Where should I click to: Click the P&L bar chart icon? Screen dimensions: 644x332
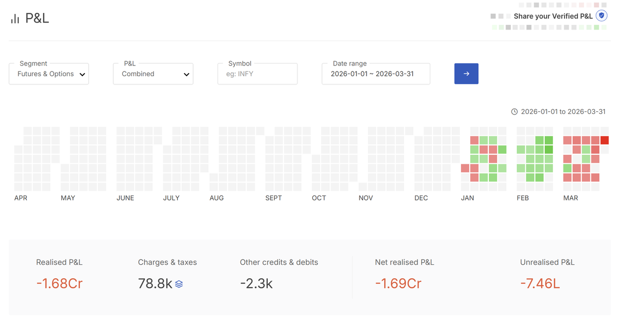(x=15, y=19)
